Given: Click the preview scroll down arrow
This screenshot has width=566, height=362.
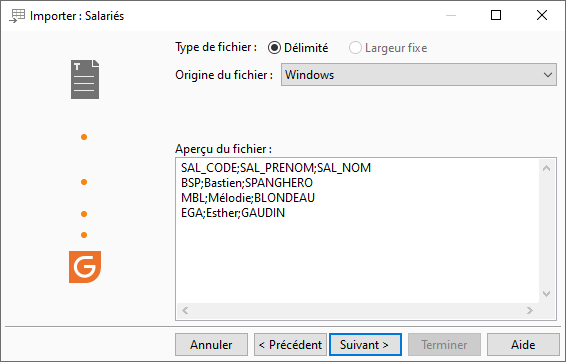Looking at the screenshot, I should tap(547, 294).
